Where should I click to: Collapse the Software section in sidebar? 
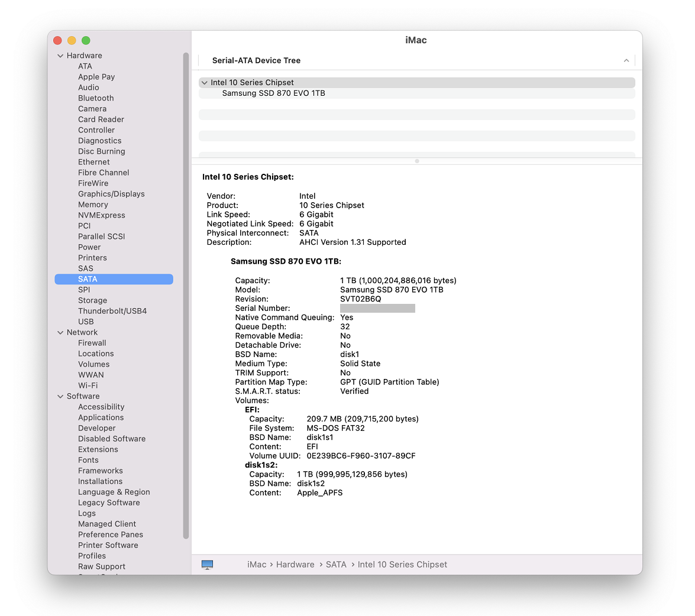pyautogui.click(x=60, y=396)
